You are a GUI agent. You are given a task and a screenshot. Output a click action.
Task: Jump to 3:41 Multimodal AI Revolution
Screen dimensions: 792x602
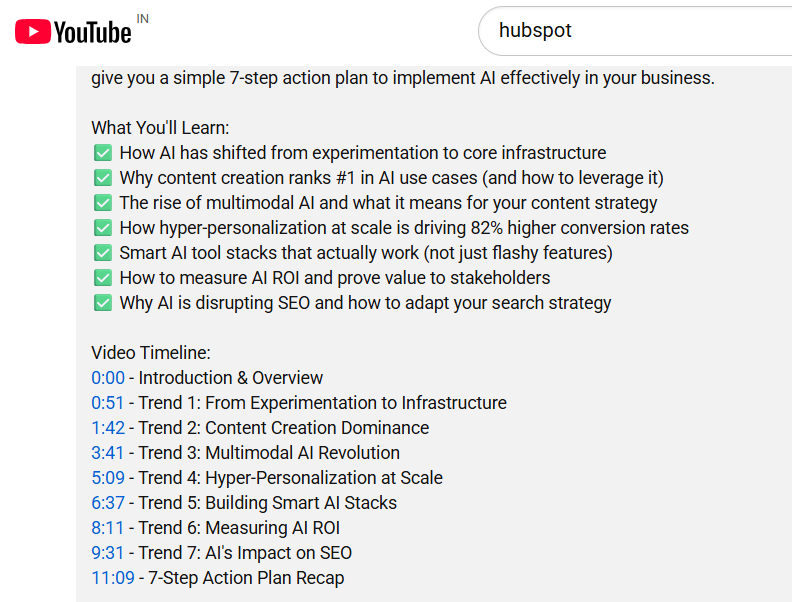(x=107, y=453)
